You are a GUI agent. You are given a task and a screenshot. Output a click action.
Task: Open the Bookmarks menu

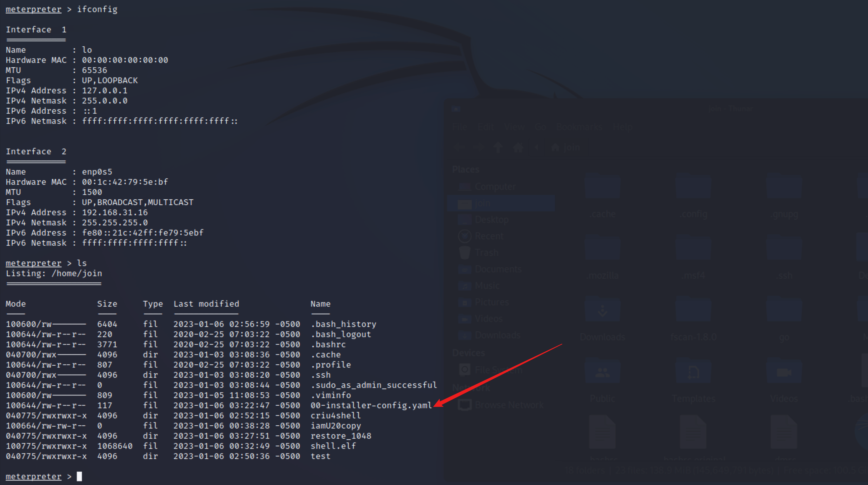[x=579, y=127]
